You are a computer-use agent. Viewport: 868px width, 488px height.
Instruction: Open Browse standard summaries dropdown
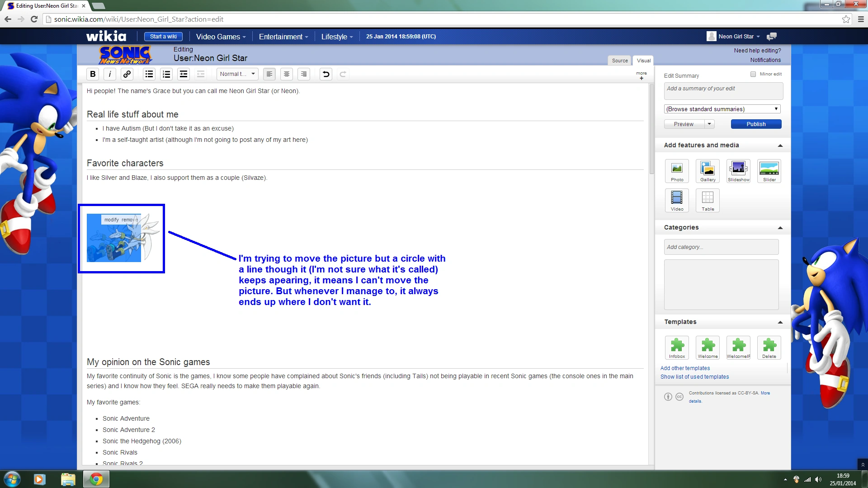[x=722, y=109]
